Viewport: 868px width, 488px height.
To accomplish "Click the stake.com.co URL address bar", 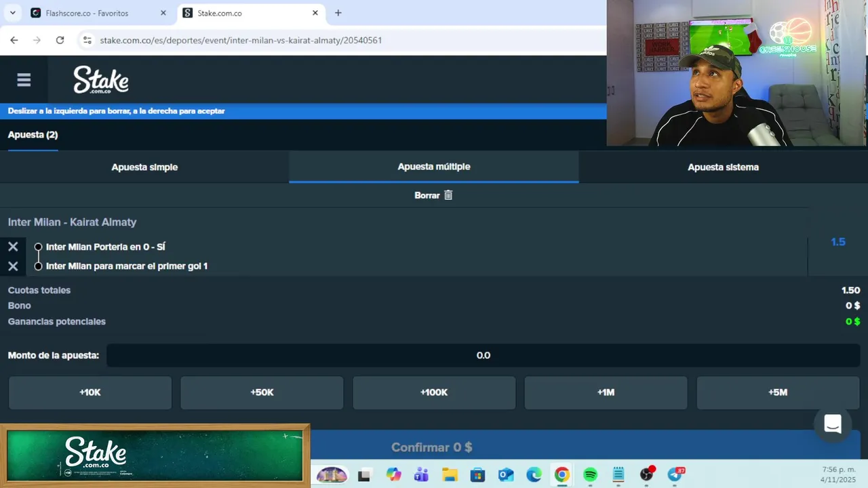I will coord(241,41).
